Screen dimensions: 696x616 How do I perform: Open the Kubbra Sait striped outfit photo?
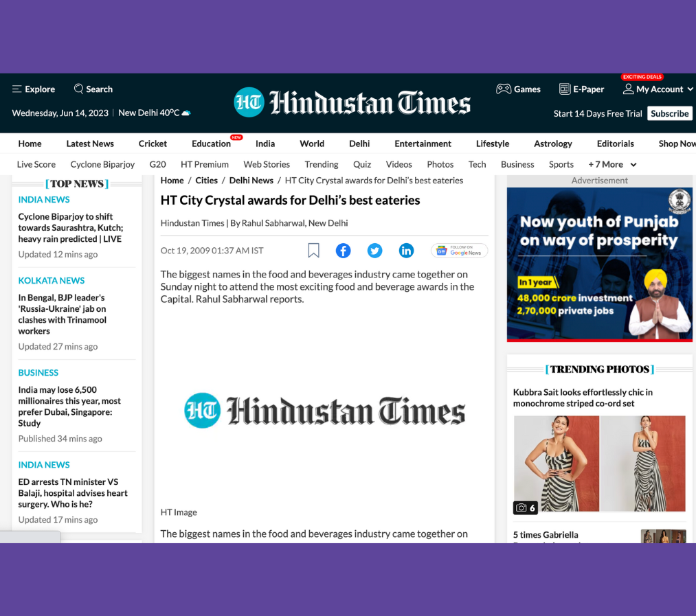[x=600, y=464]
